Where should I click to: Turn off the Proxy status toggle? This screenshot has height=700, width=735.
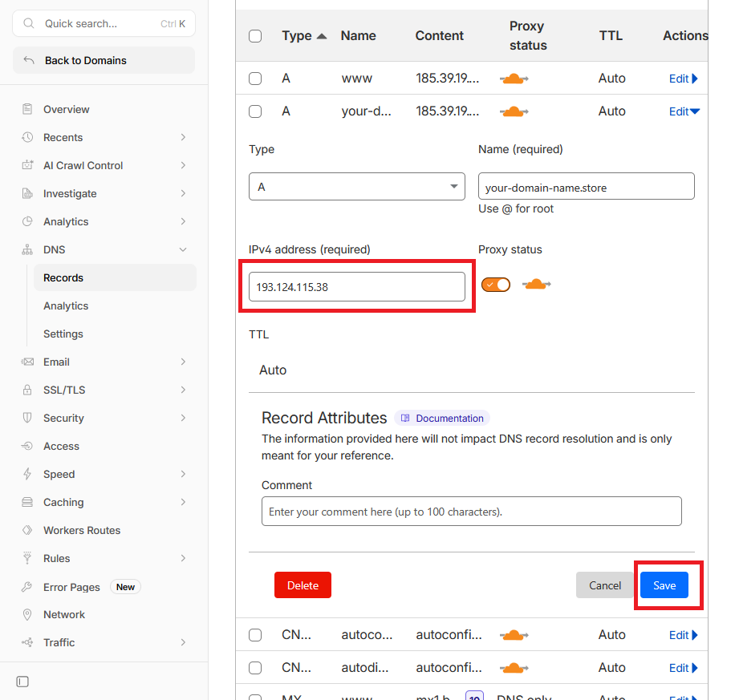pos(495,285)
